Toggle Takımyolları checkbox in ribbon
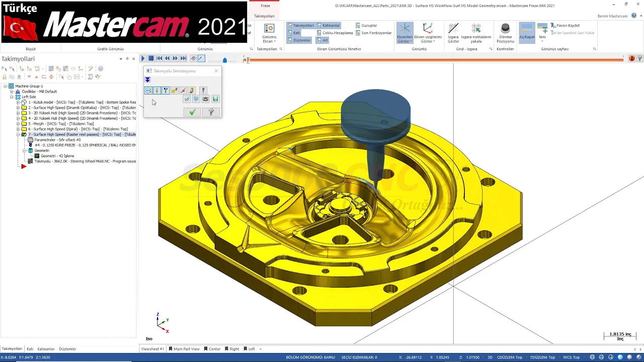 pos(301,25)
